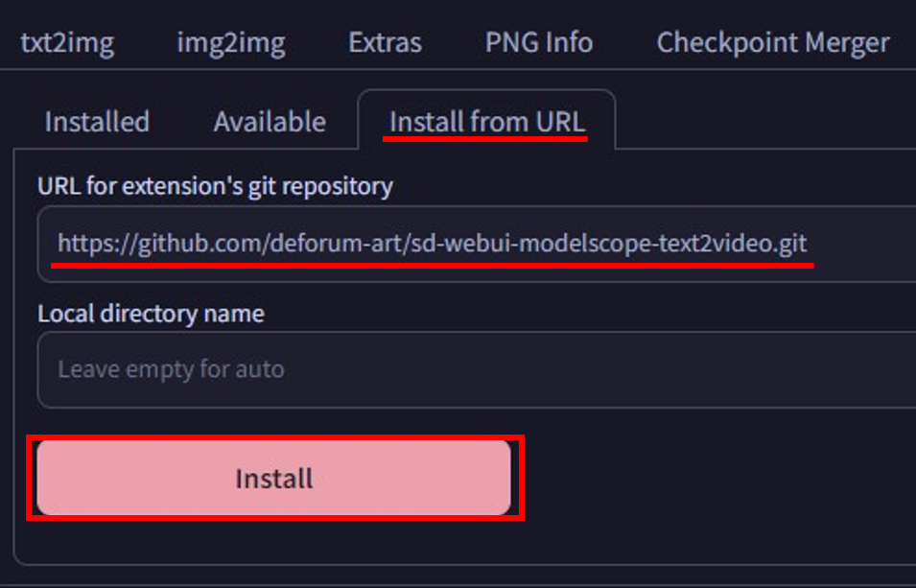The image size is (916, 588).
Task: Click the pink Install button
Action: 274,478
